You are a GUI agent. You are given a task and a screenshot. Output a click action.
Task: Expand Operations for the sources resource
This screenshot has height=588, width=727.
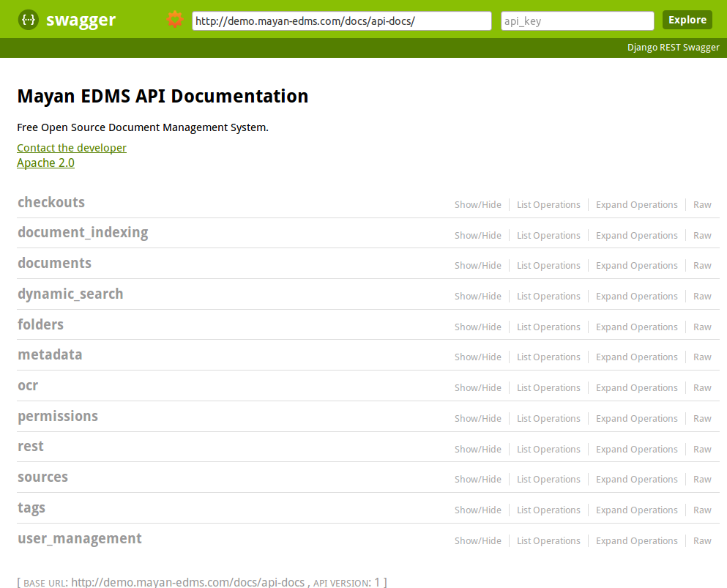(x=636, y=480)
